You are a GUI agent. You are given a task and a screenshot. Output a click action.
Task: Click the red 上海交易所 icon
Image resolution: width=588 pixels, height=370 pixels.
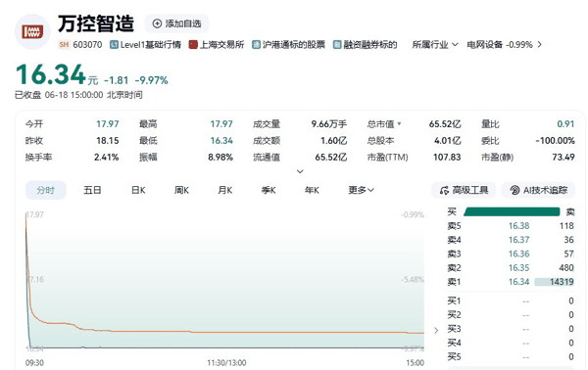[x=193, y=45]
